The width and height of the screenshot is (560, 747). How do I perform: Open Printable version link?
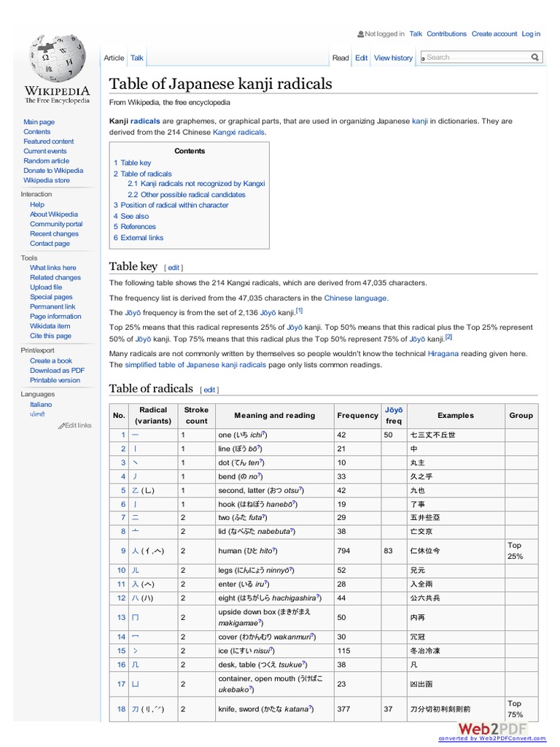pyautogui.click(x=55, y=380)
